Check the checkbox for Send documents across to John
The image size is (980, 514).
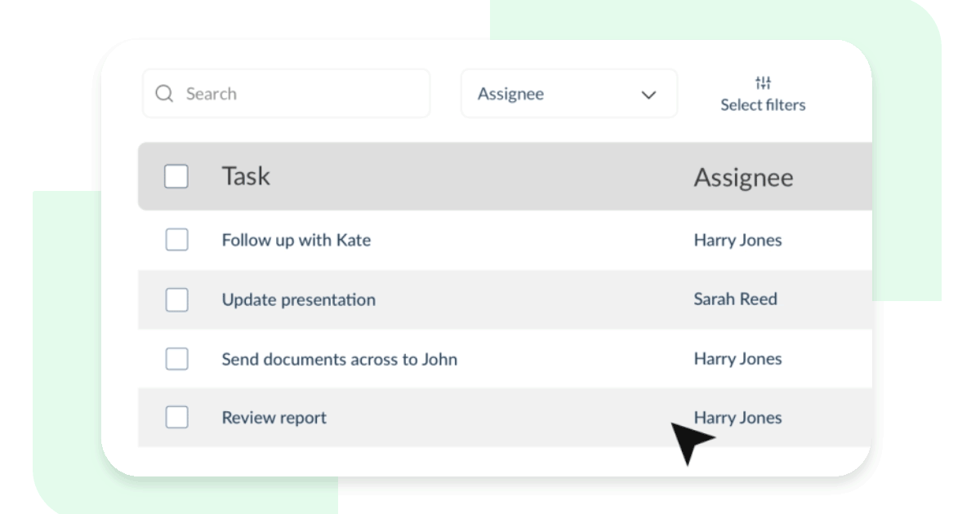pyautogui.click(x=176, y=359)
